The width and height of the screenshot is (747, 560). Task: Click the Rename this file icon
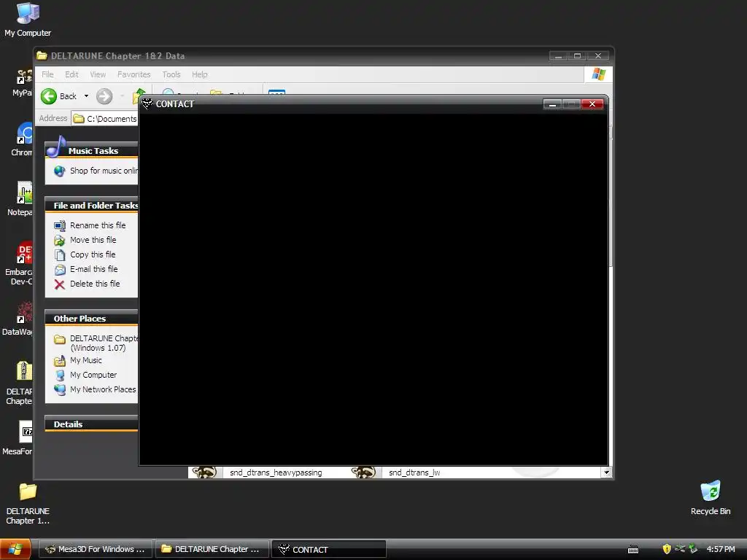tap(60, 226)
